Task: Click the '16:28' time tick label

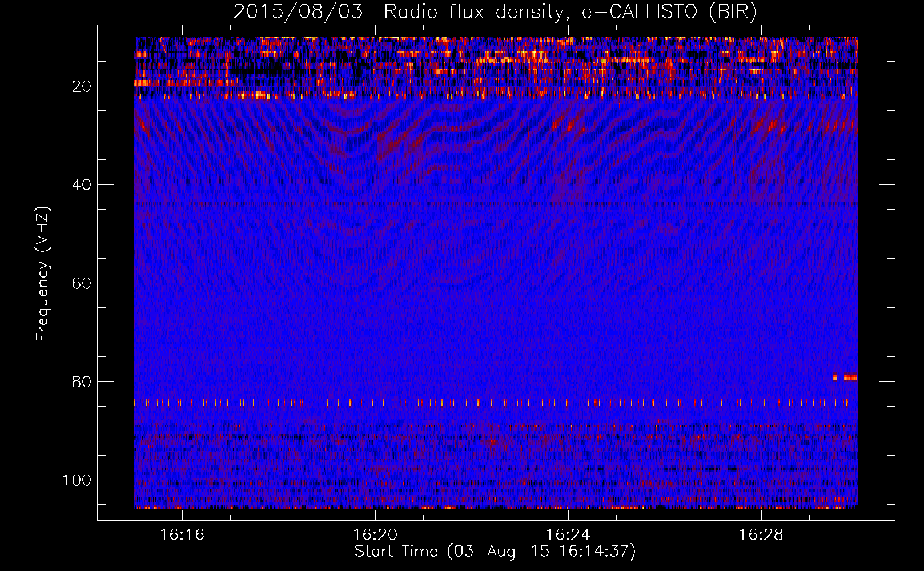Action: [x=761, y=535]
